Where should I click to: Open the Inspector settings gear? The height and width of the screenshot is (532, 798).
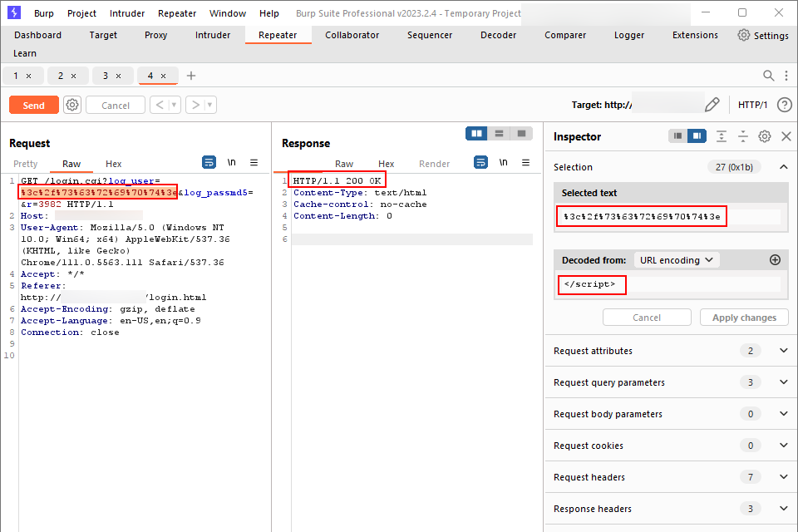click(765, 136)
